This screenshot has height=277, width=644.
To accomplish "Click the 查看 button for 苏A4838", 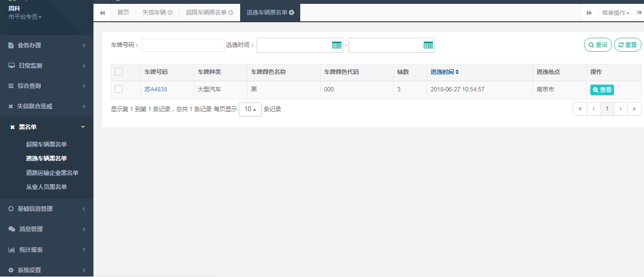I will coord(602,90).
